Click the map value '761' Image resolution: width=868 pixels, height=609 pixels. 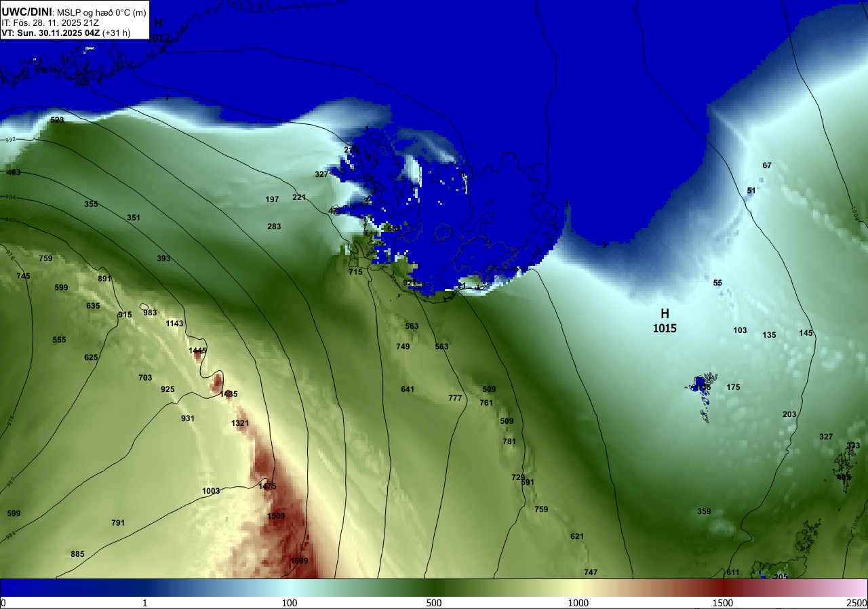[x=486, y=403]
